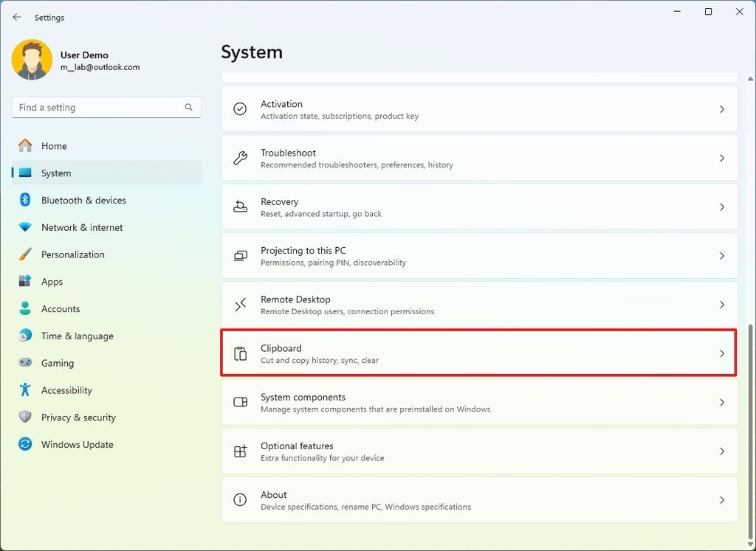Expand the Optional features chevron
The image size is (756, 551).
722,451
